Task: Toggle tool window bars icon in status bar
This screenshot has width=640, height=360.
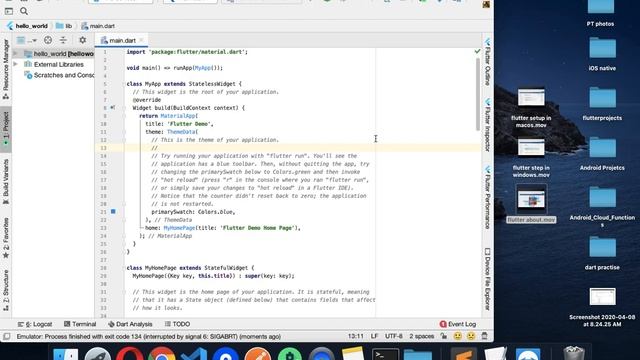Action: click(x=7, y=337)
